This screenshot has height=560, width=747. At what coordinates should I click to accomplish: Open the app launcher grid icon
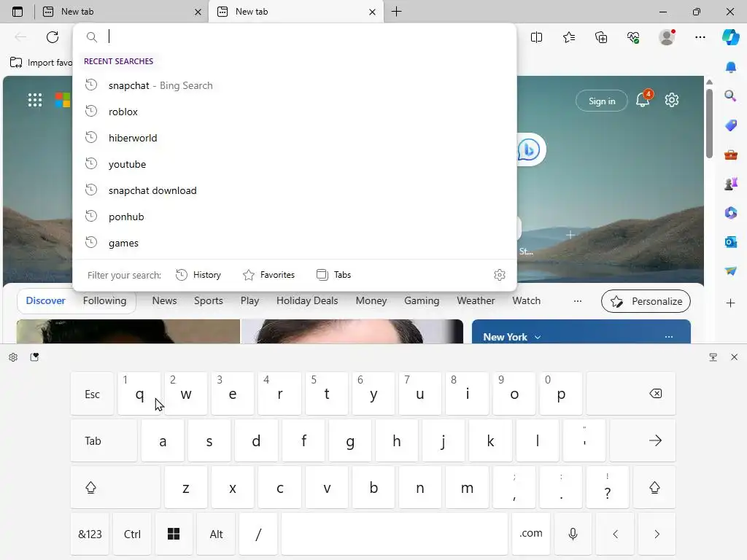pos(35,100)
